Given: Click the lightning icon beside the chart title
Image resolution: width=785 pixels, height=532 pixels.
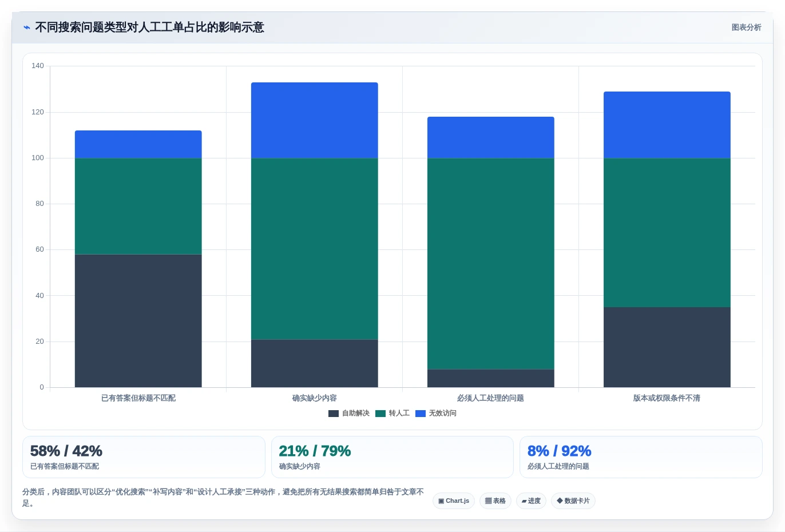Looking at the screenshot, I should pyautogui.click(x=27, y=27).
